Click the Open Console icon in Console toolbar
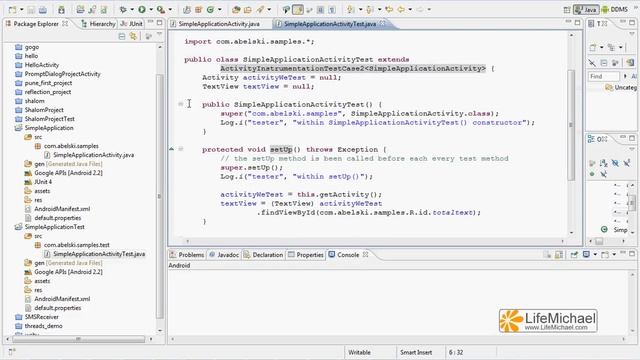The height and width of the screenshot is (360, 640). pyautogui.click(x=605, y=255)
